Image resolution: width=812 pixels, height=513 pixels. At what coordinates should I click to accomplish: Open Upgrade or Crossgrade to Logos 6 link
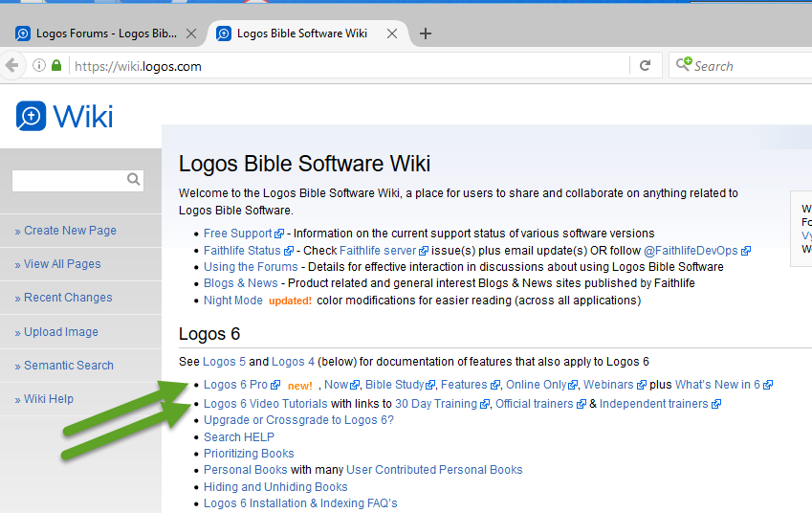click(298, 420)
